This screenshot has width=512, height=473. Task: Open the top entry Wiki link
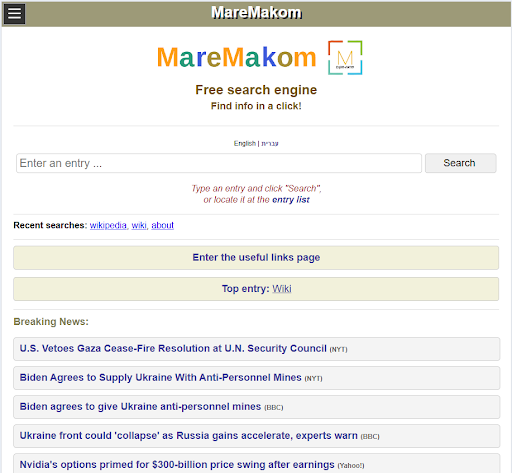[282, 289]
